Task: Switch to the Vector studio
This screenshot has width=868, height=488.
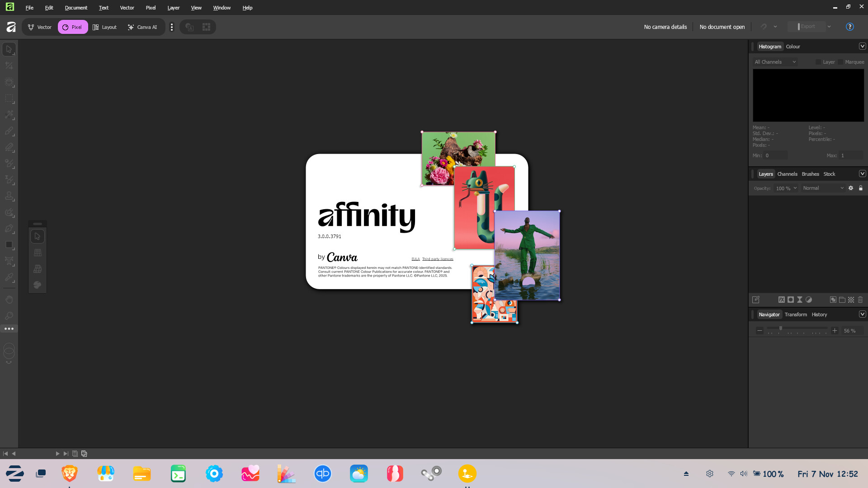Action: [40, 27]
